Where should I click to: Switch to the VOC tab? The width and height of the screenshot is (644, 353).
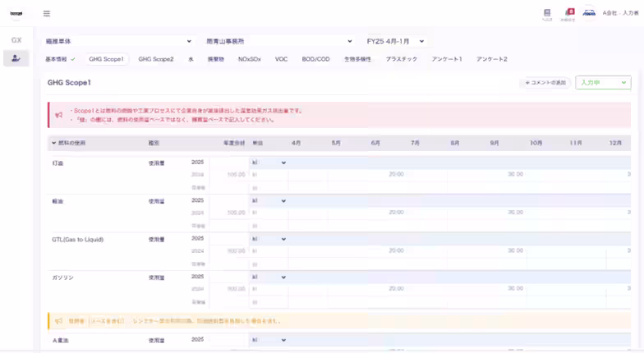point(281,59)
